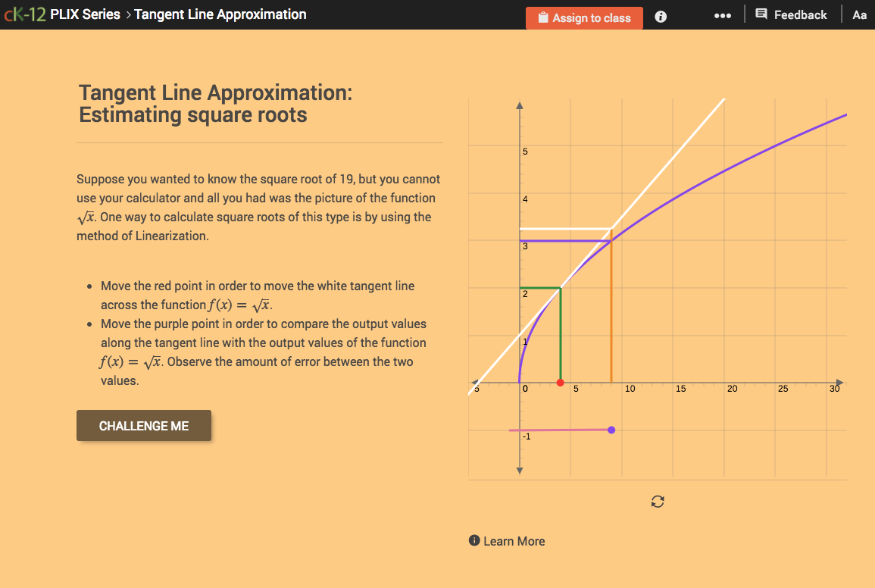
Task: Select the red point on the x-axis
Action: [561, 383]
